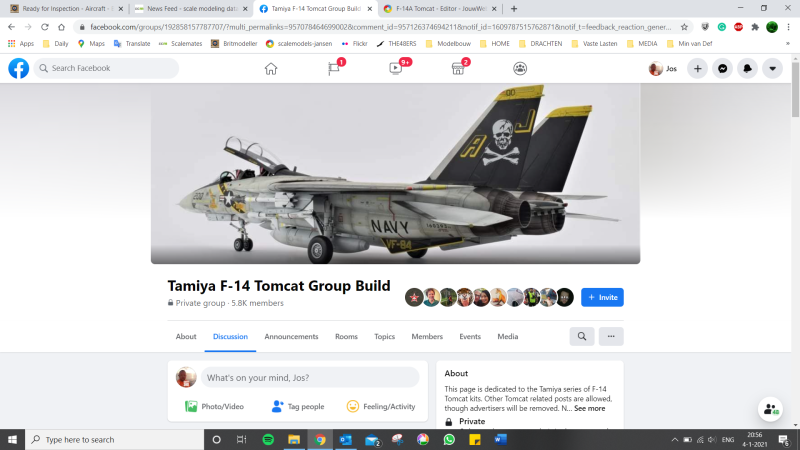
Task: Expand About text with See more
Action: point(589,408)
